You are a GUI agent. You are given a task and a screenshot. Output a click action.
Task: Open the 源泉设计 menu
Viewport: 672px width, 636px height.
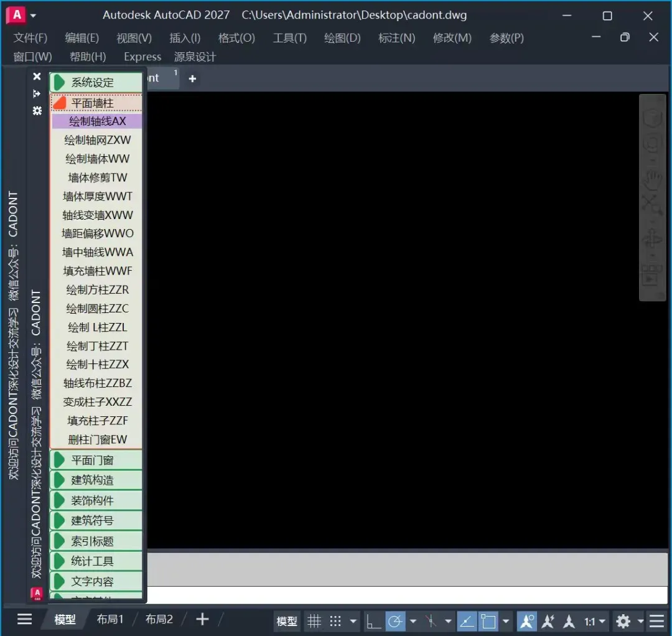click(195, 57)
